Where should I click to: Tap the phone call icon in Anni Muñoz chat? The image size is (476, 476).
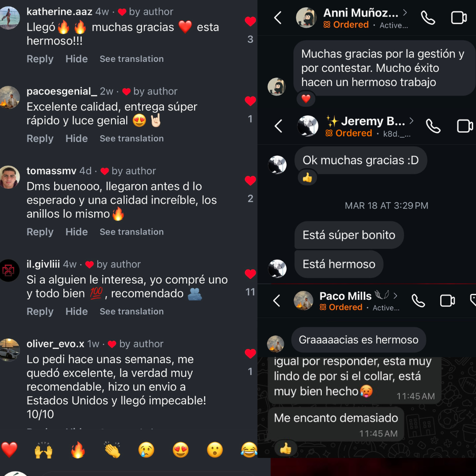tap(428, 18)
